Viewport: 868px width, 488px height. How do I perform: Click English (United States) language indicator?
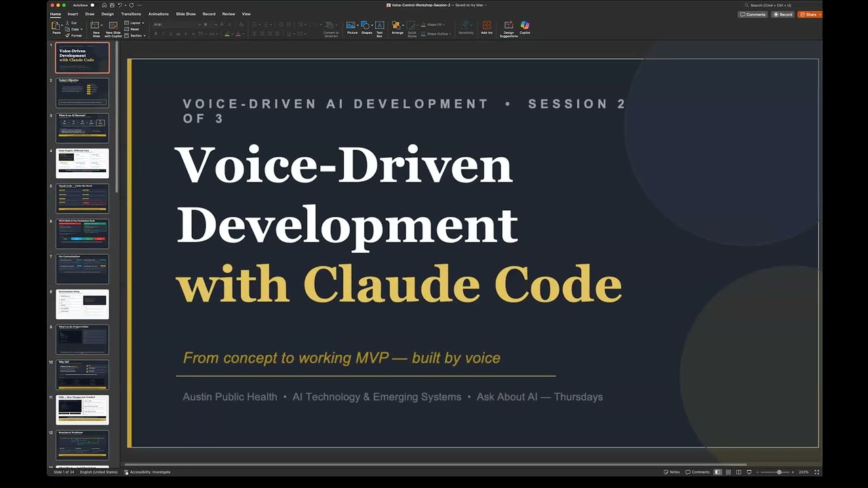pos(98,472)
